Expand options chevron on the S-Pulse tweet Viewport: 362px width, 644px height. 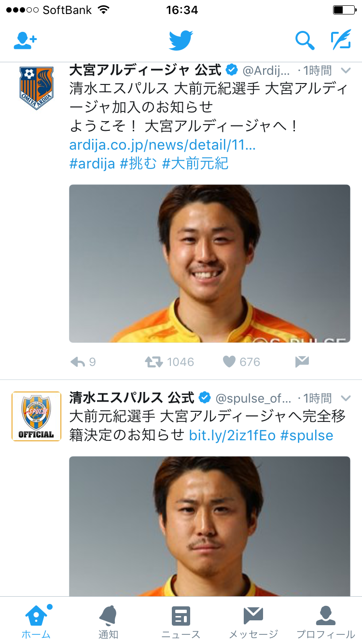tap(346, 398)
